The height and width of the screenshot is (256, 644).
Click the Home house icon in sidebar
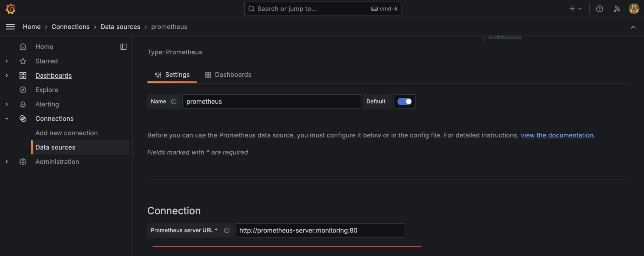coord(23,47)
